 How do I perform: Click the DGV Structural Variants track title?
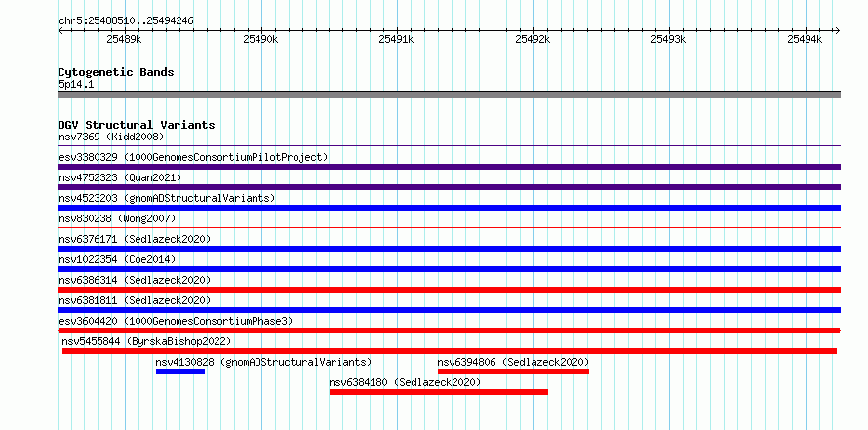point(137,125)
